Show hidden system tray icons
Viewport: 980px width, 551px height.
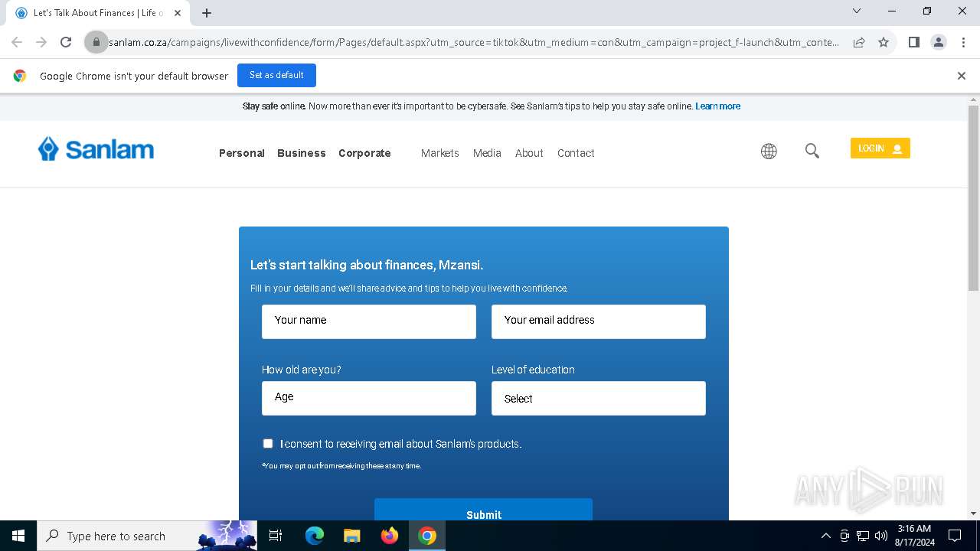click(825, 536)
